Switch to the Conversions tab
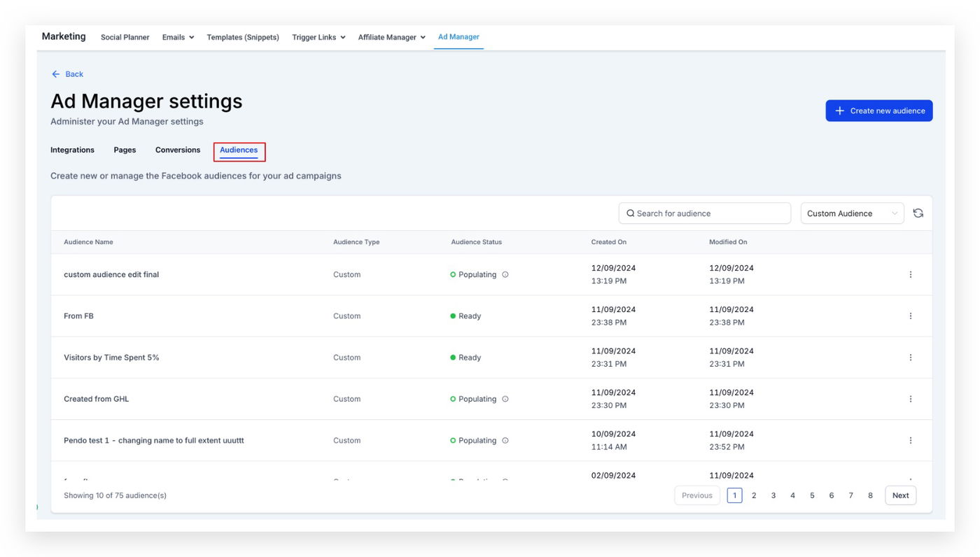Viewport: 980px width, 557px height. [178, 150]
